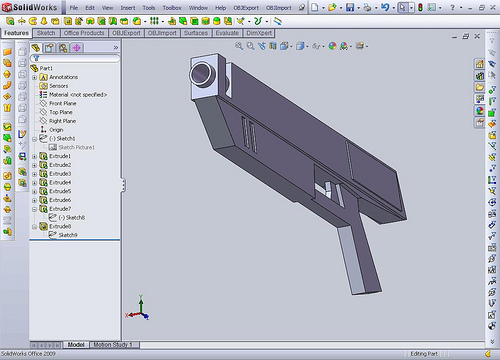Open the Display Style icon

point(300,46)
